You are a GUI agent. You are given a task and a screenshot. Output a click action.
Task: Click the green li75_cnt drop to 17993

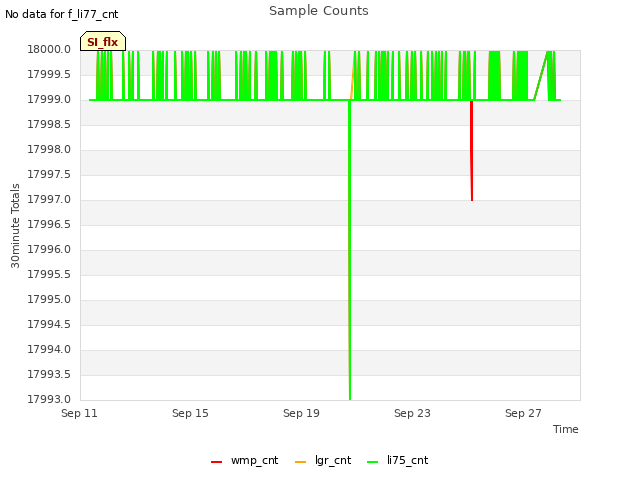pyautogui.click(x=350, y=250)
